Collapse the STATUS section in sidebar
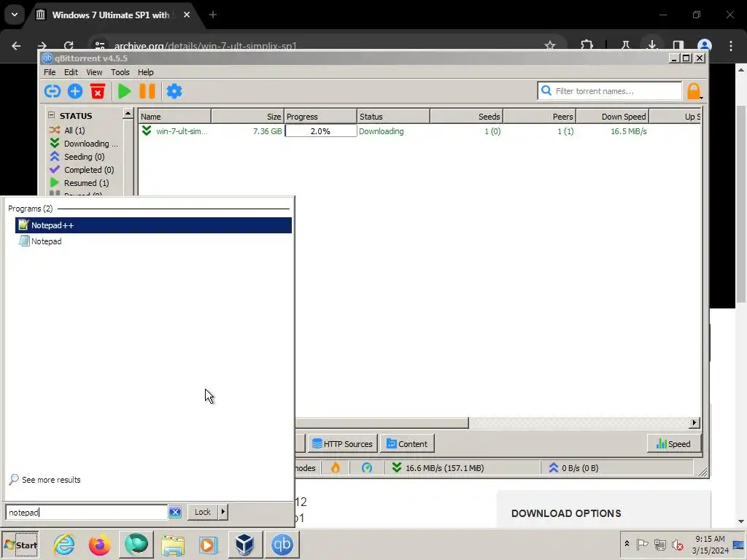The image size is (747, 560). [x=52, y=115]
